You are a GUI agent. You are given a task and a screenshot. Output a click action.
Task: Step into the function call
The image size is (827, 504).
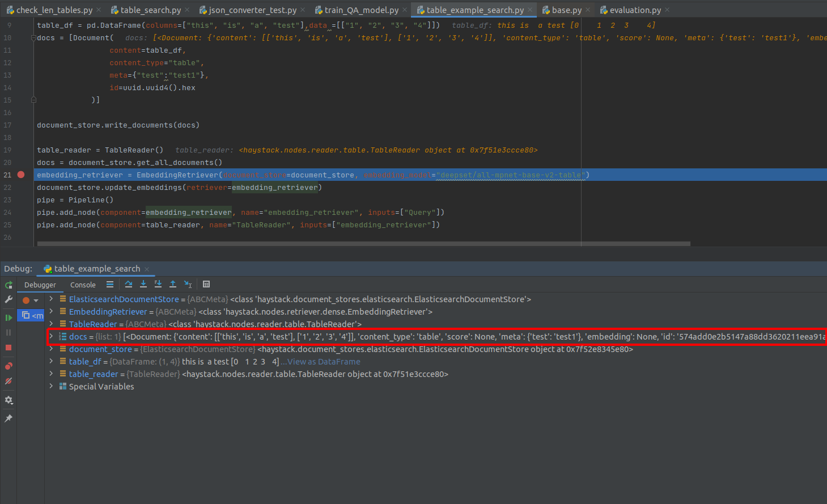[143, 284]
